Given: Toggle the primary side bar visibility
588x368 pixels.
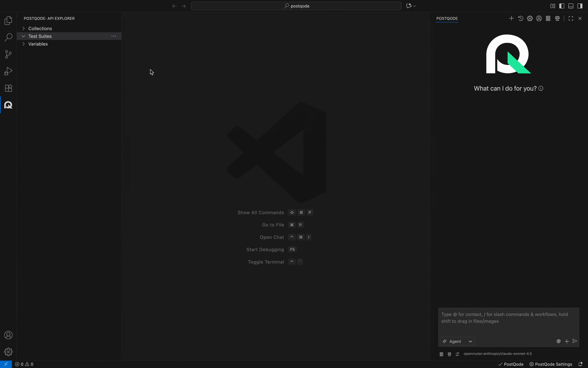Looking at the screenshot, I should tap(562, 6).
